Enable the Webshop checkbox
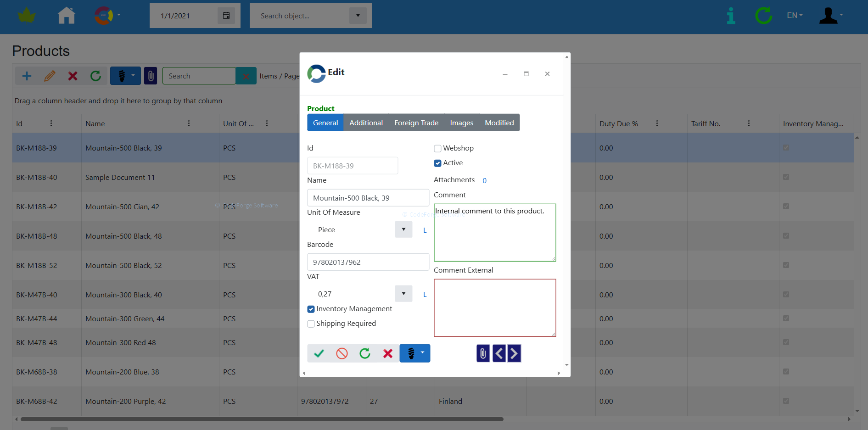The width and height of the screenshot is (868, 430). 438,148
